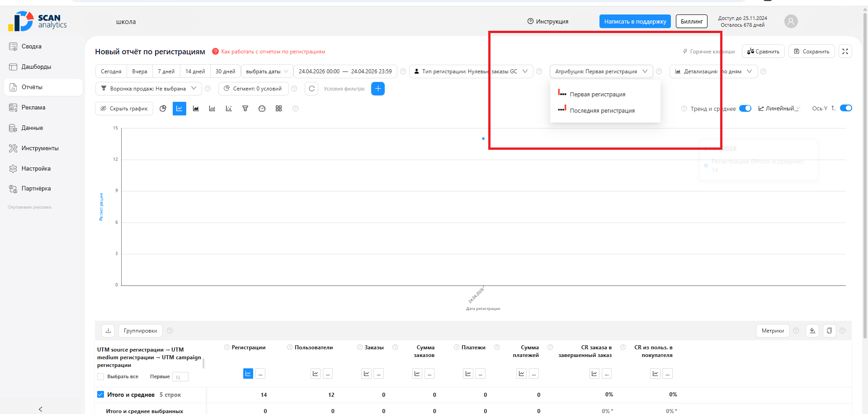868x414 pixels.
Task: Click the fill color icon near Метрики
Action: [x=812, y=331]
